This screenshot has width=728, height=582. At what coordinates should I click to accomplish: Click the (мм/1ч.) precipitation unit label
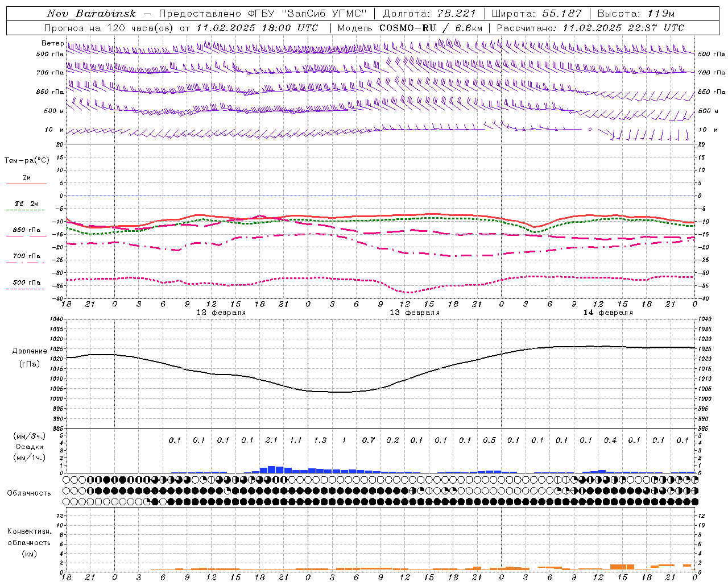[x=30, y=458]
